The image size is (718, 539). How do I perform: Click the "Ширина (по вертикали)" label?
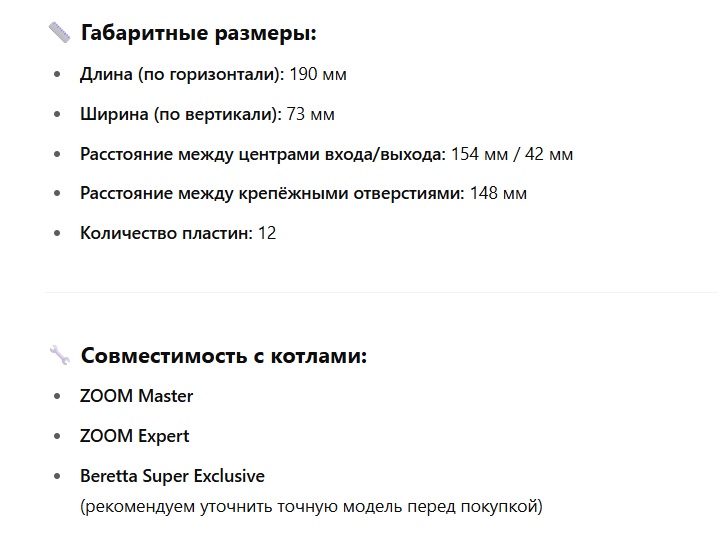click(181, 114)
